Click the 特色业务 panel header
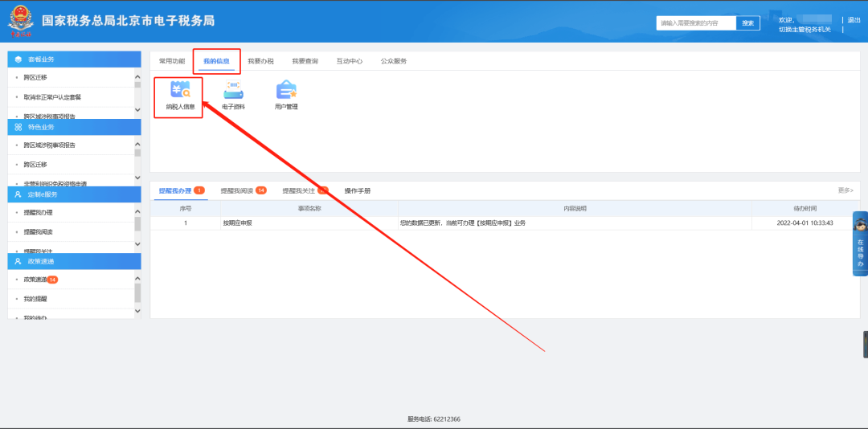Screen dimensions: 868x429 click(74, 127)
